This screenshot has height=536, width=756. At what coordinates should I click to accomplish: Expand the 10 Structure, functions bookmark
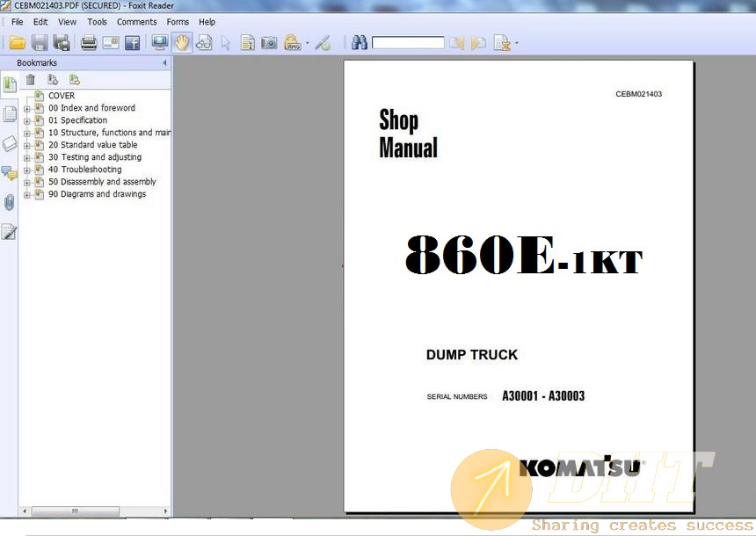click(27, 134)
